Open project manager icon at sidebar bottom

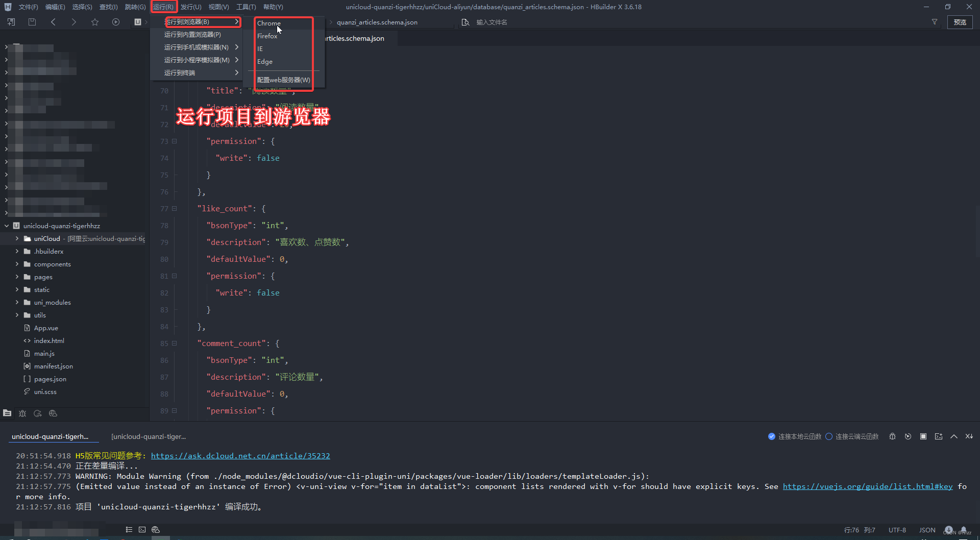pos(7,413)
